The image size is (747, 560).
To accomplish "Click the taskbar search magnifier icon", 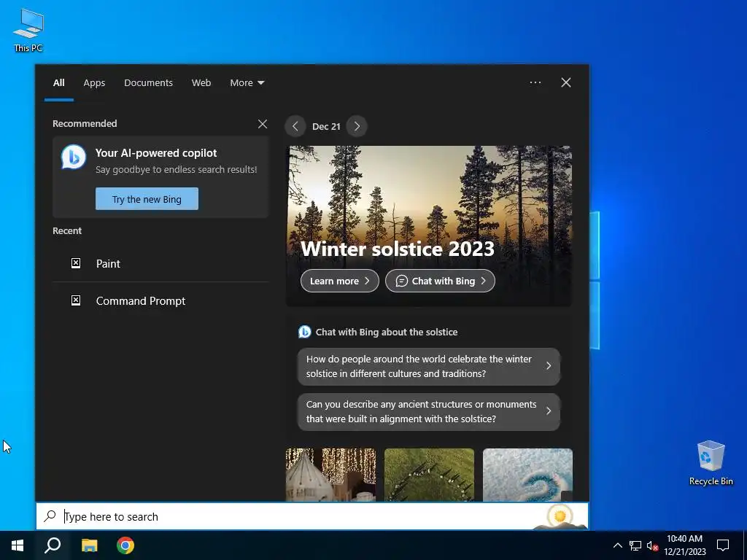I will point(53,545).
